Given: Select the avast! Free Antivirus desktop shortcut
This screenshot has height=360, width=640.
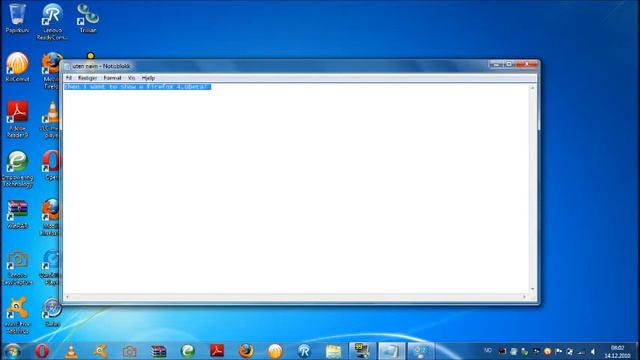Looking at the screenshot, I should point(17,316).
